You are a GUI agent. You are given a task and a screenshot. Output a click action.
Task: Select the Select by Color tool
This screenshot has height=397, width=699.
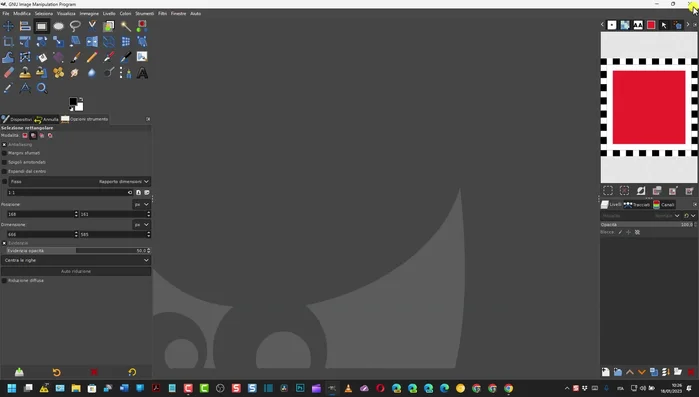click(142, 26)
